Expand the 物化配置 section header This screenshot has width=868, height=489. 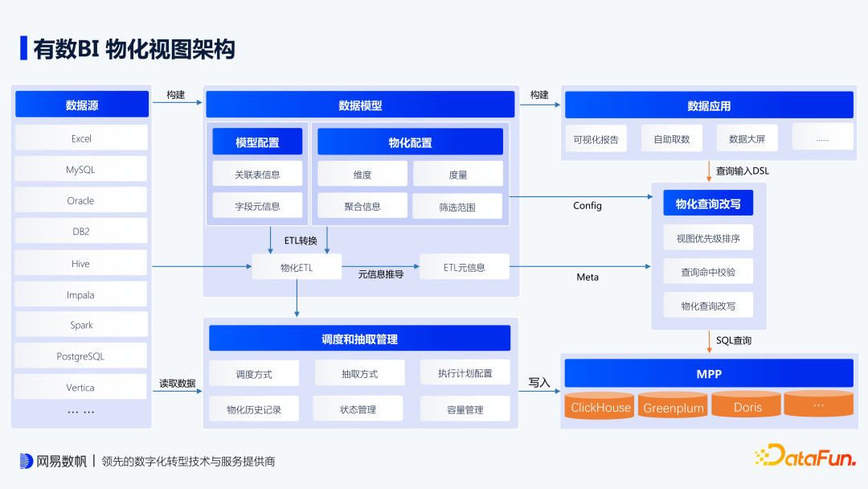click(x=410, y=141)
